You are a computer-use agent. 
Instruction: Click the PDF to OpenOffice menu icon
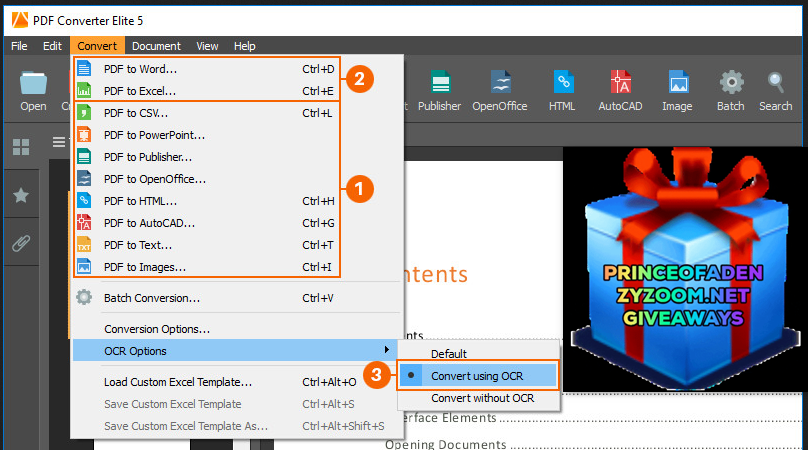click(x=84, y=179)
